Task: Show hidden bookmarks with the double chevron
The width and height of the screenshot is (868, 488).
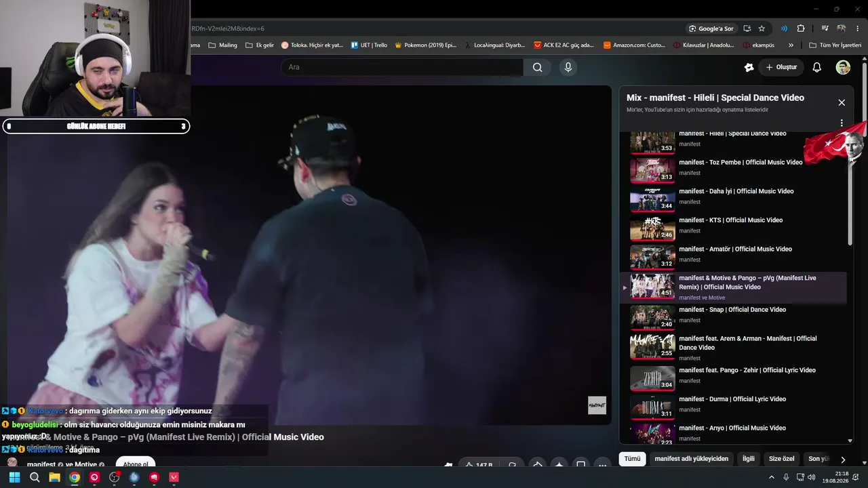Action: [x=791, y=45]
